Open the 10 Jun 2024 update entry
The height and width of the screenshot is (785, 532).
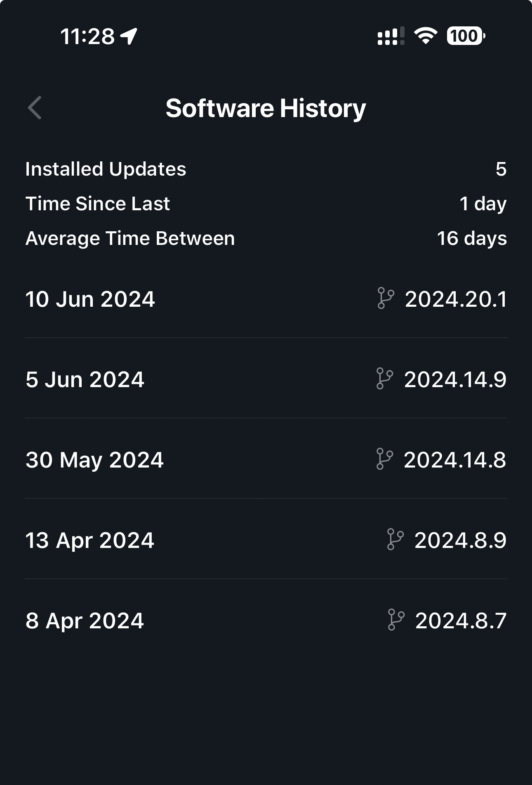[90, 299]
